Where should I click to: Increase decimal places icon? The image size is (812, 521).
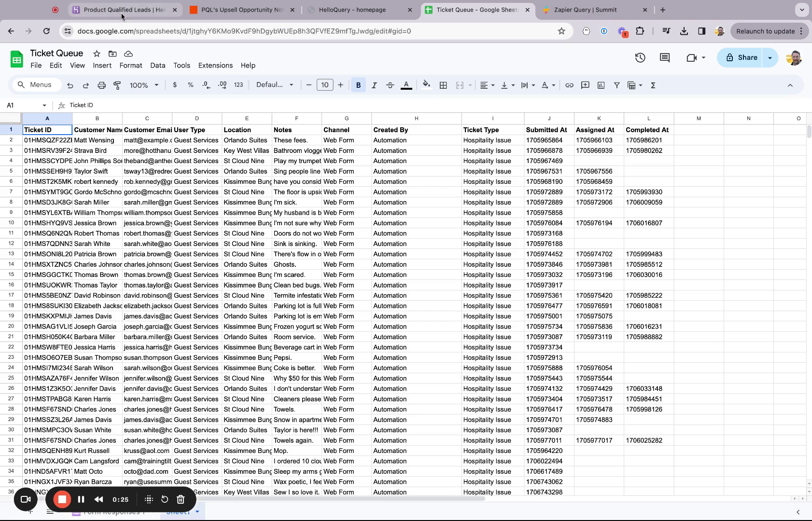pos(222,85)
